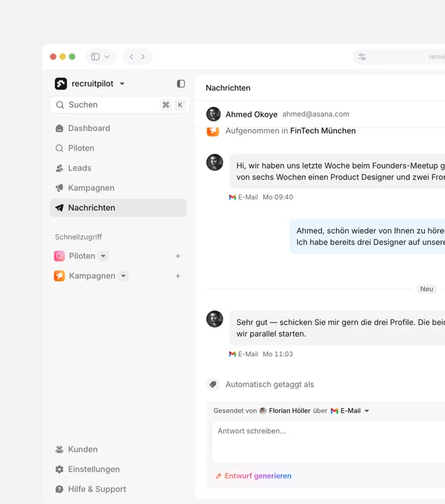Open Leads in the sidebar

pos(118,168)
